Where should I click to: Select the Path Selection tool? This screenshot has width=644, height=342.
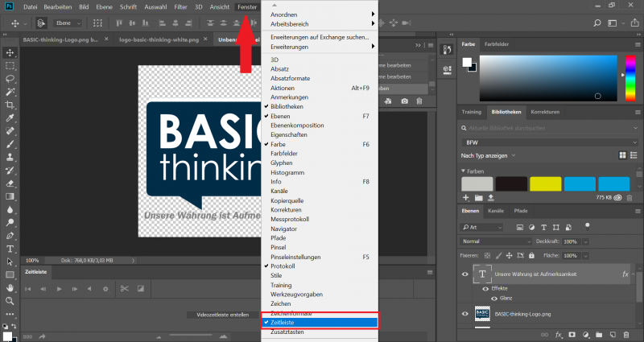pyautogui.click(x=10, y=262)
